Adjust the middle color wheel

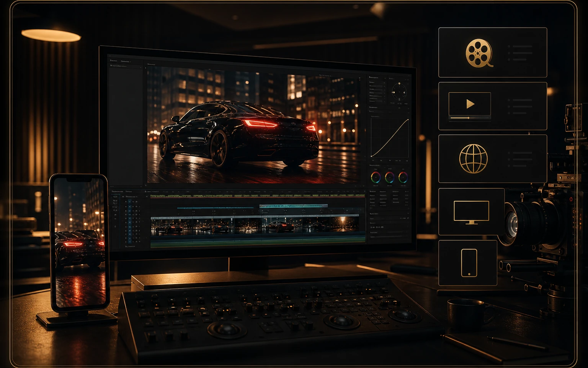point(390,177)
